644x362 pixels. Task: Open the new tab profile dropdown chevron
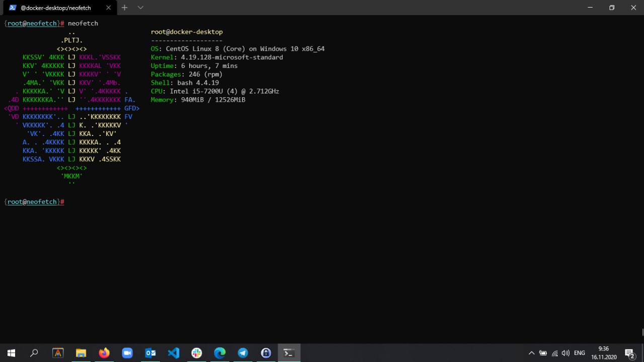(140, 8)
